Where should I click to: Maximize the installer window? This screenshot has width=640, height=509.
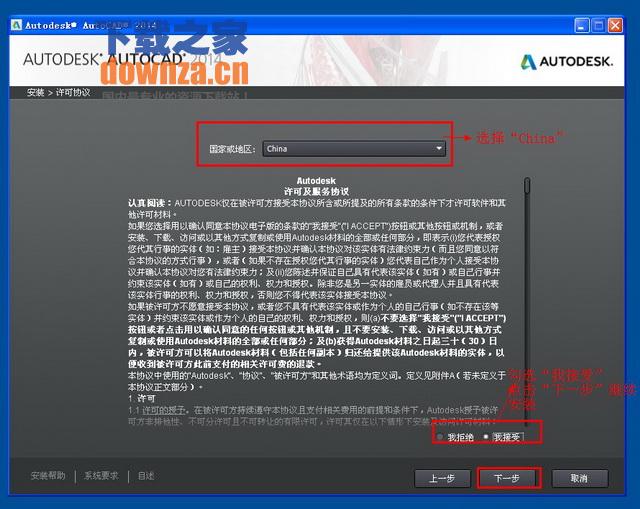tap(598, 26)
